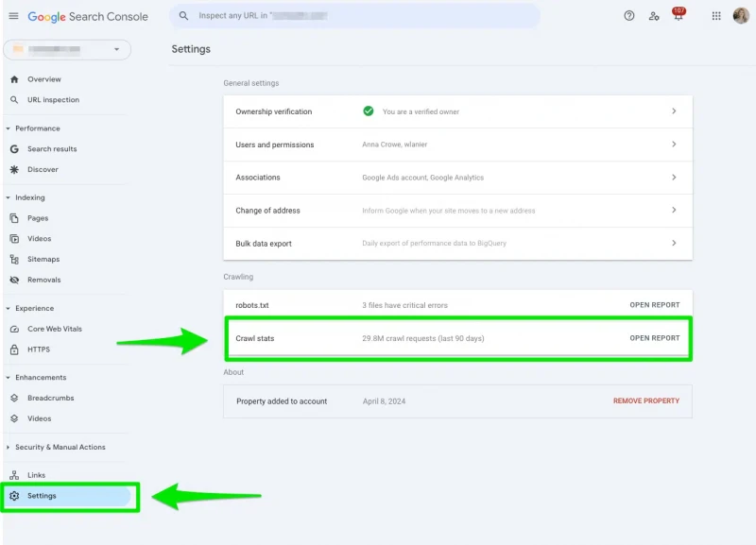Click 'You are a verified owner' text
756x545 pixels.
(x=421, y=111)
